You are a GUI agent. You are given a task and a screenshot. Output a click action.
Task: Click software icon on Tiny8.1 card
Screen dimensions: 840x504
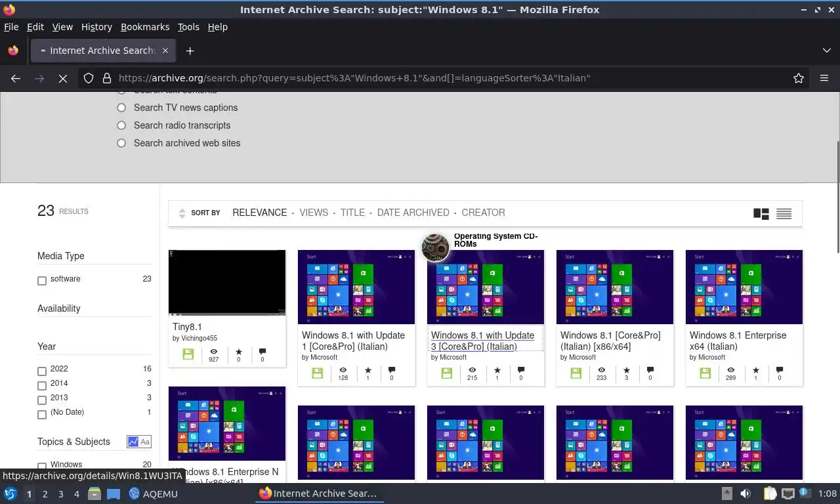pyautogui.click(x=188, y=354)
